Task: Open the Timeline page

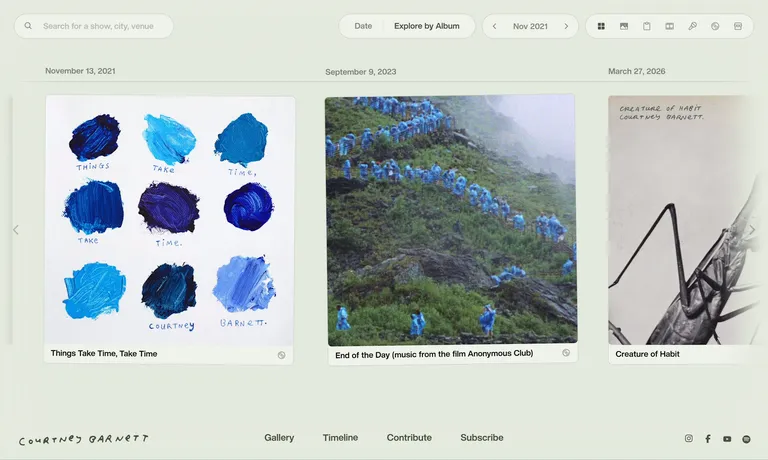Action: [340, 437]
